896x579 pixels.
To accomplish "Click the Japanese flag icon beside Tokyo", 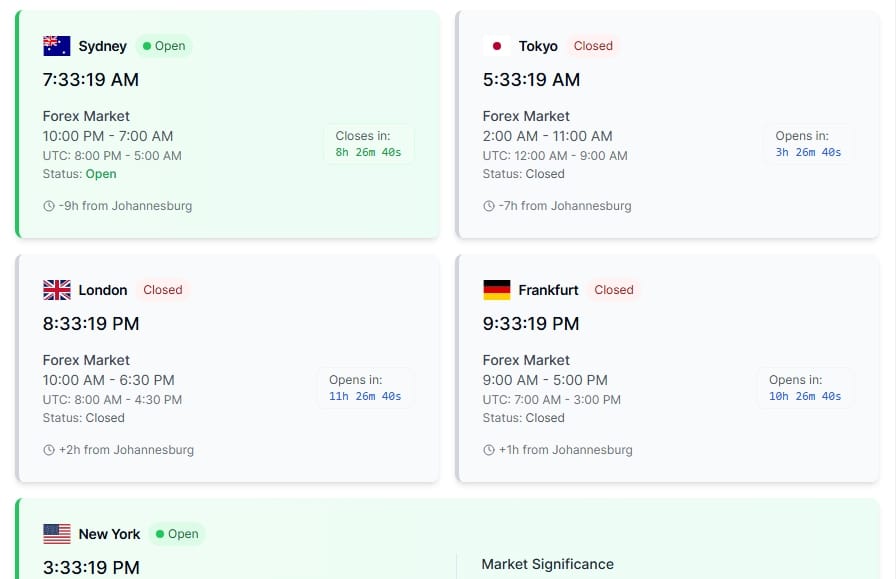I will pyautogui.click(x=496, y=46).
